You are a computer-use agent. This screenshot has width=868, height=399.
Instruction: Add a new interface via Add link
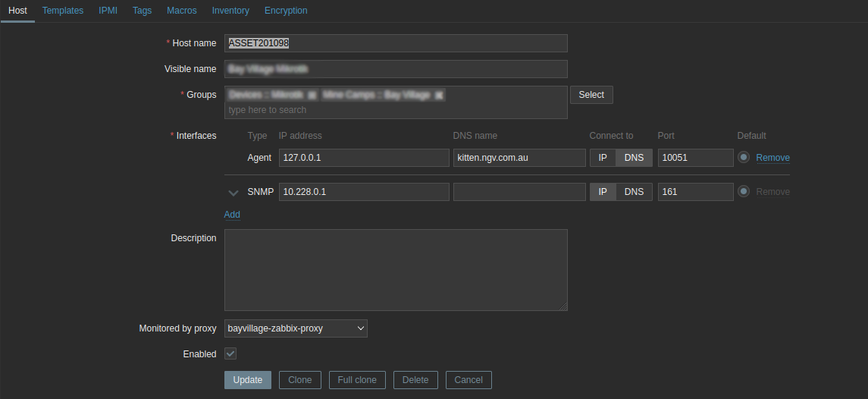(232, 215)
